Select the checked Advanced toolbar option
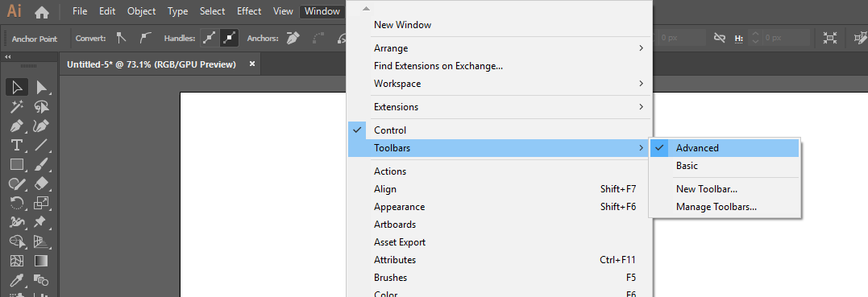Screen dimensions: 868x297 click(x=725, y=148)
